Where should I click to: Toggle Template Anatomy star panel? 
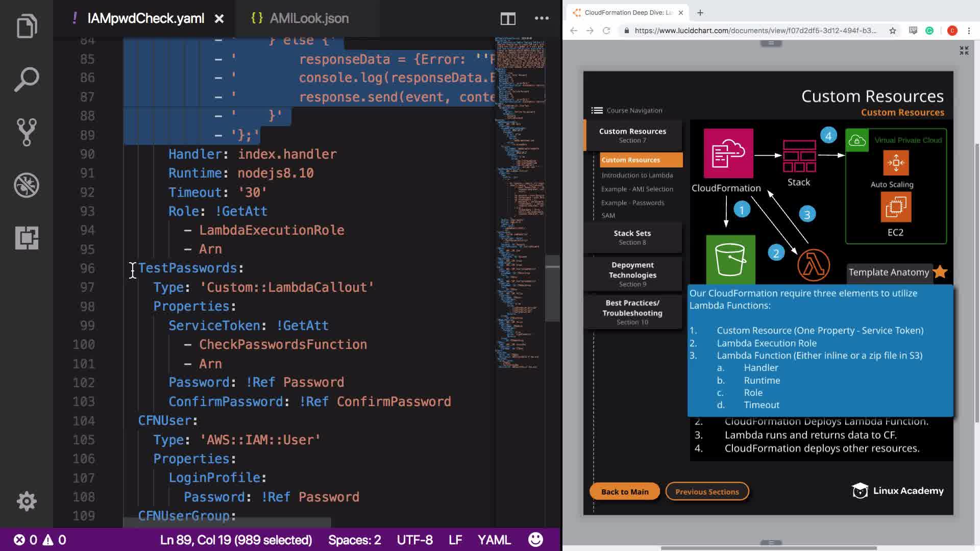[940, 272]
